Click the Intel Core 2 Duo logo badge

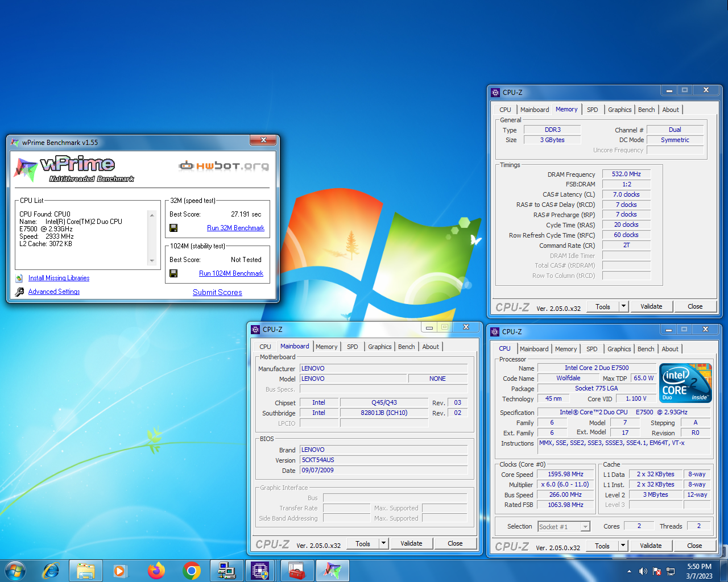(685, 383)
